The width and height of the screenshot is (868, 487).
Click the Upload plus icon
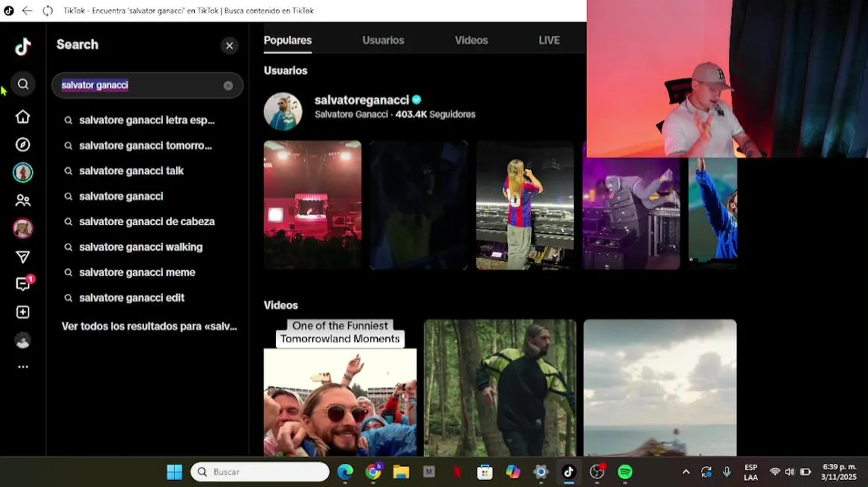(23, 312)
